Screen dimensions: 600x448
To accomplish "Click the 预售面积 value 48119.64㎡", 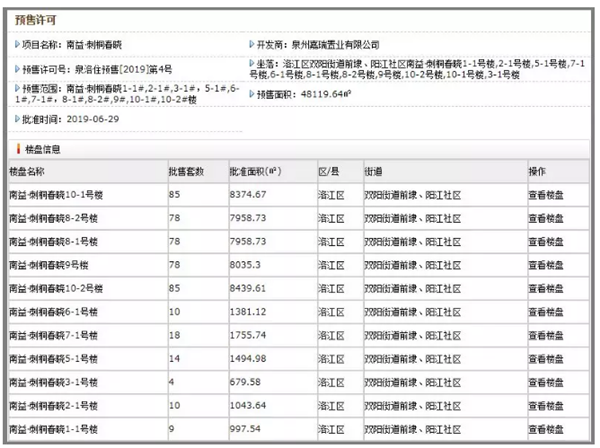I will pyautogui.click(x=326, y=94).
